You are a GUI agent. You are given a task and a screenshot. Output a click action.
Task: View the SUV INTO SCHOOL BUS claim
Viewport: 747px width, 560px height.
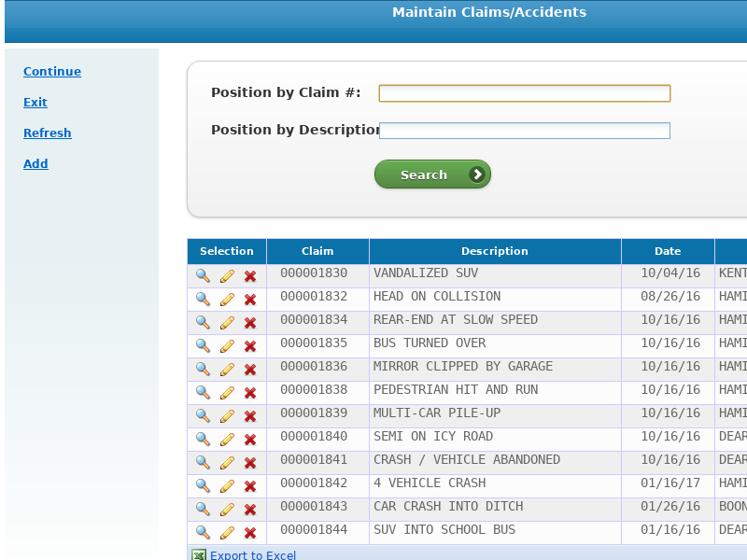click(203, 532)
